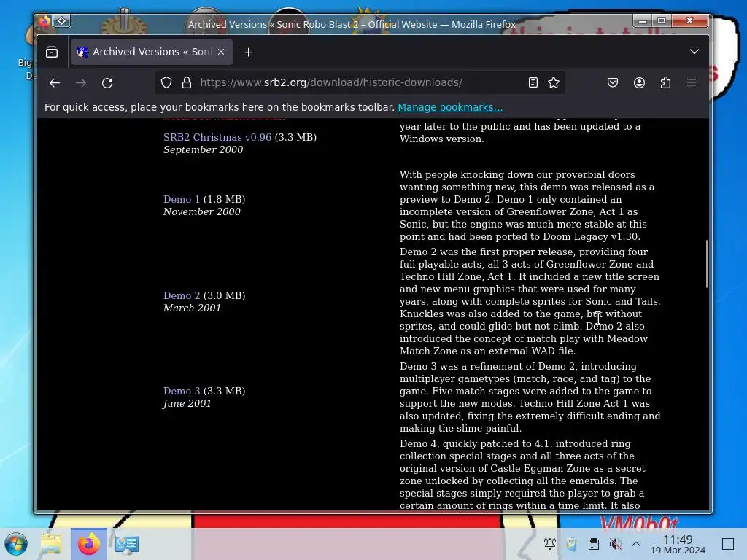Bookmark this page with star icon

554,83
